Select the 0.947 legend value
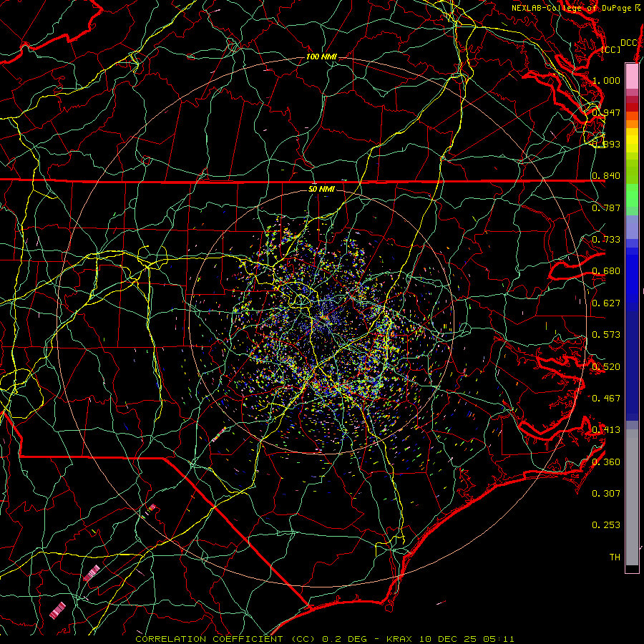 click(x=606, y=112)
